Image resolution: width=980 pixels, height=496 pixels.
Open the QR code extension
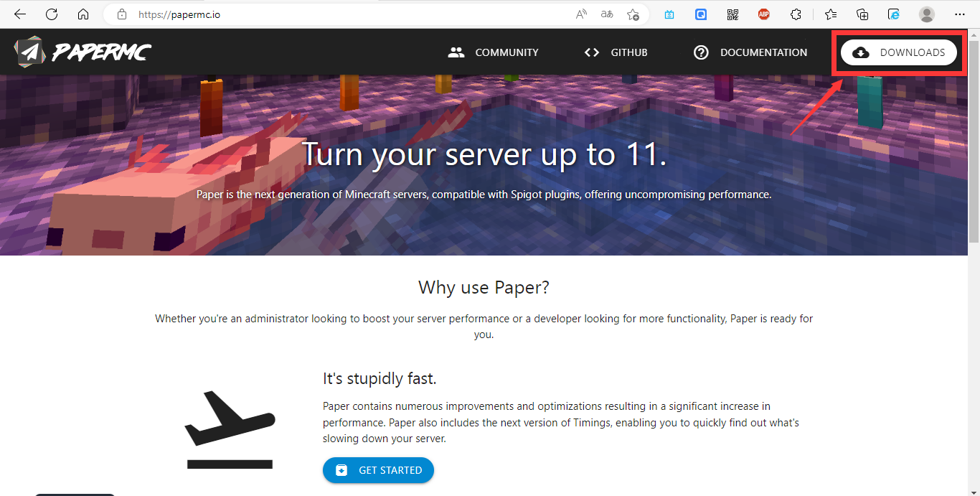(x=732, y=14)
